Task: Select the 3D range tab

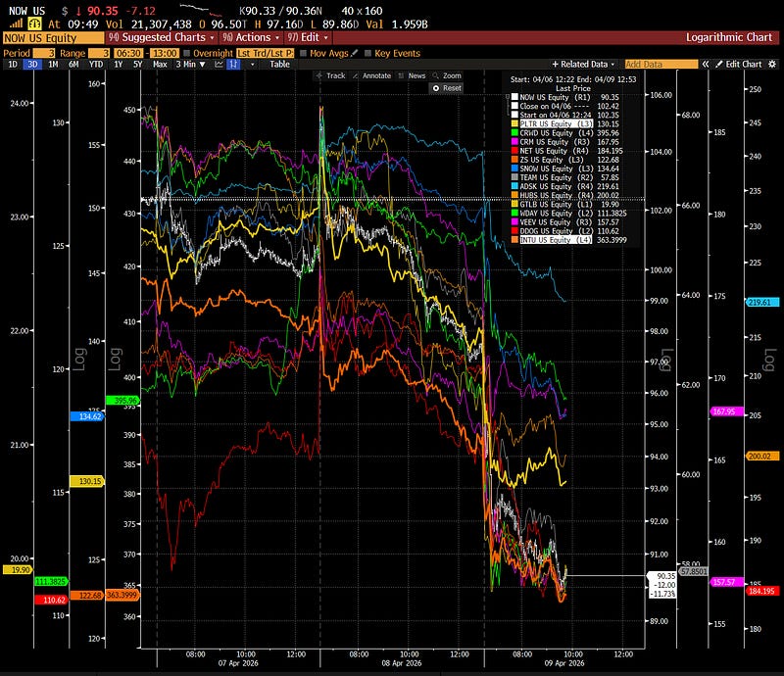Action: click(32, 64)
